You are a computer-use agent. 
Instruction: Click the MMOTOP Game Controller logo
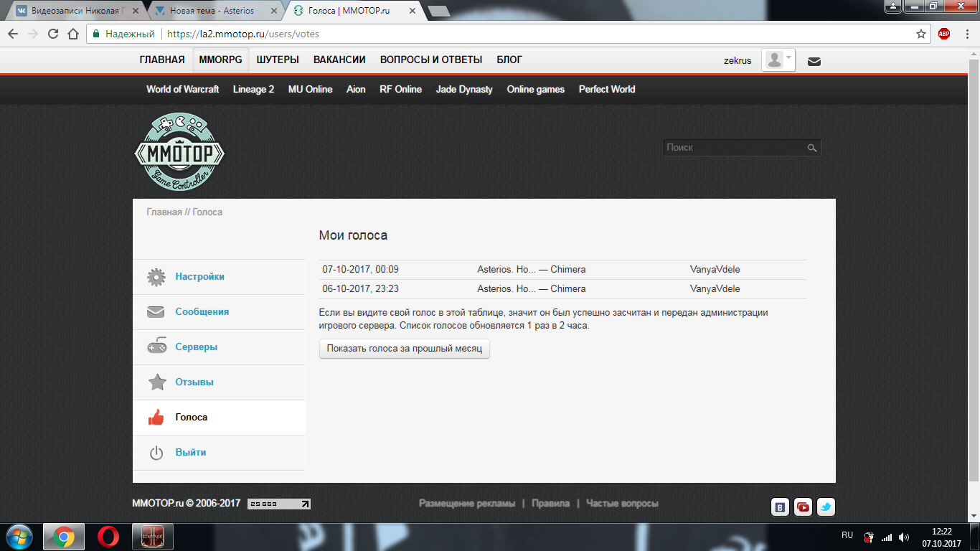[x=179, y=152]
